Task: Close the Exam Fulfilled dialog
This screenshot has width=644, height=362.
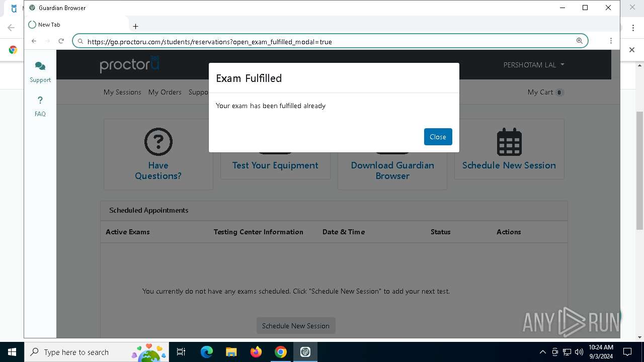Action: coord(438,137)
